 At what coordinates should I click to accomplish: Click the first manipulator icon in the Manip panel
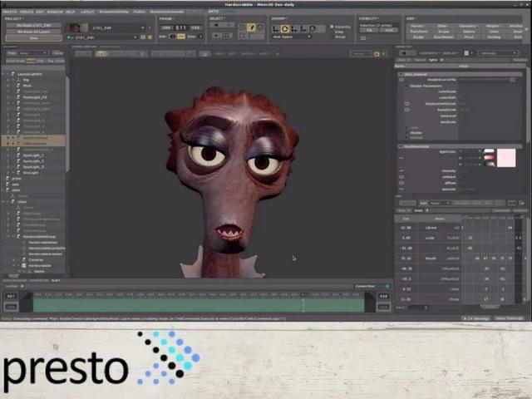click(275, 27)
